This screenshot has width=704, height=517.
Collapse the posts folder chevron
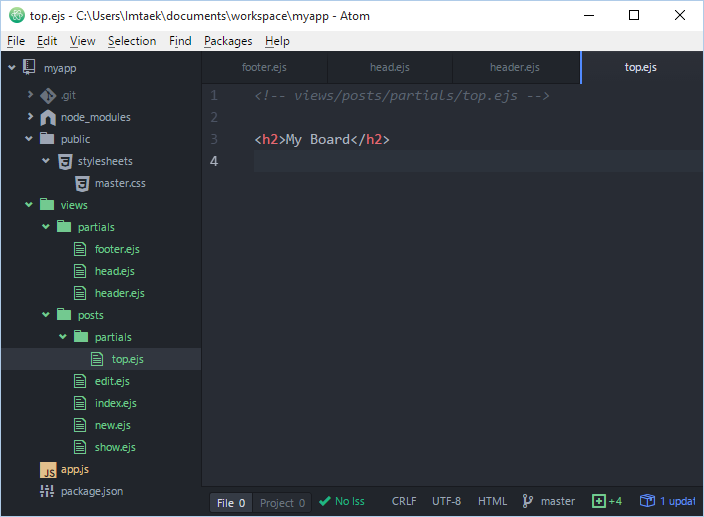[x=46, y=315]
